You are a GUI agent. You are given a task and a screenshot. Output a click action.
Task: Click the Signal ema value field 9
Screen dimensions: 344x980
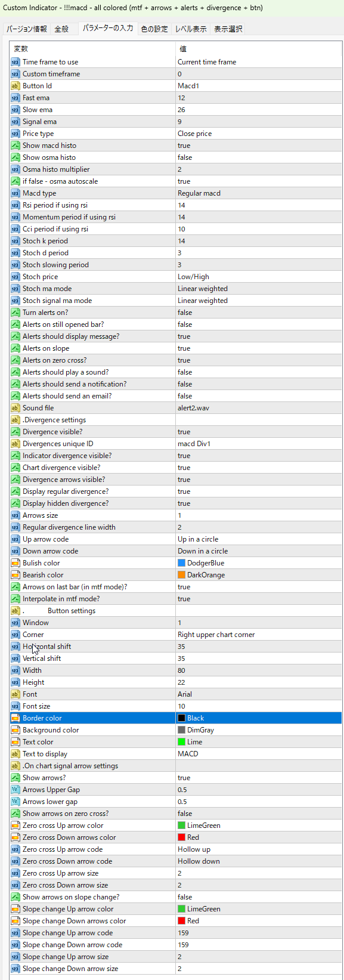tap(259, 122)
